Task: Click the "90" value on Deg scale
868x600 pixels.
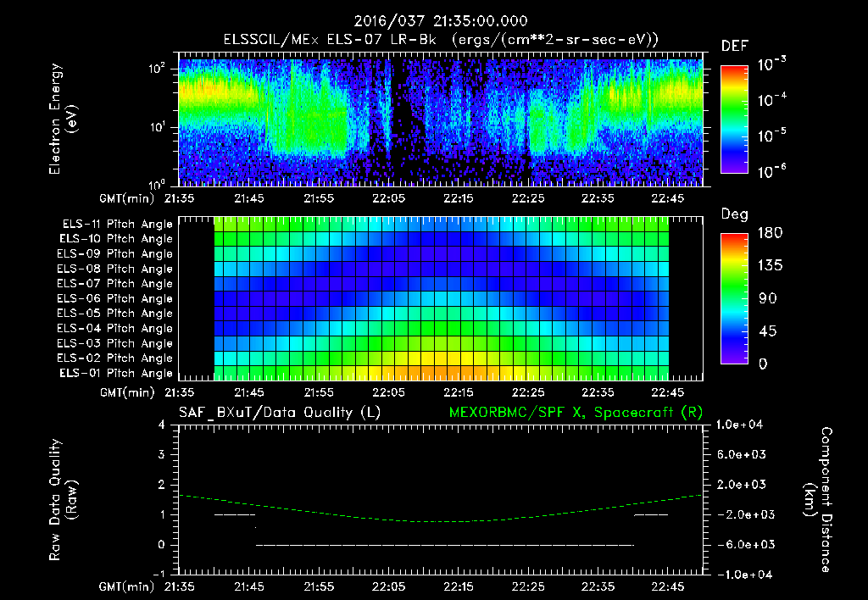Action: pyautogui.click(x=768, y=298)
